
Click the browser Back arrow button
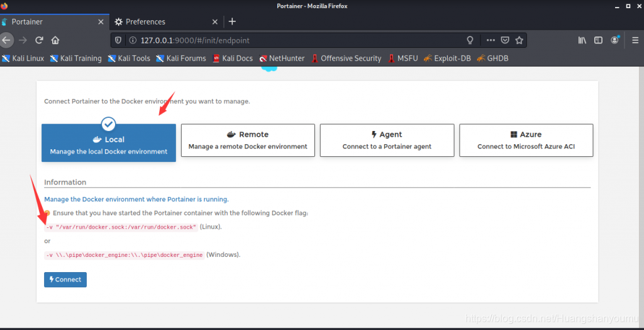point(6,40)
